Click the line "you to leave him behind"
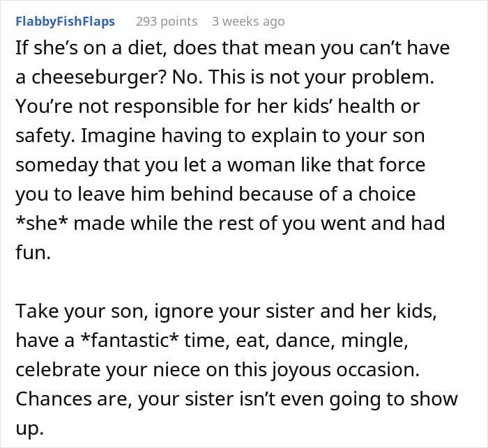The width and height of the screenshot is (488, 448). point(215,194)
